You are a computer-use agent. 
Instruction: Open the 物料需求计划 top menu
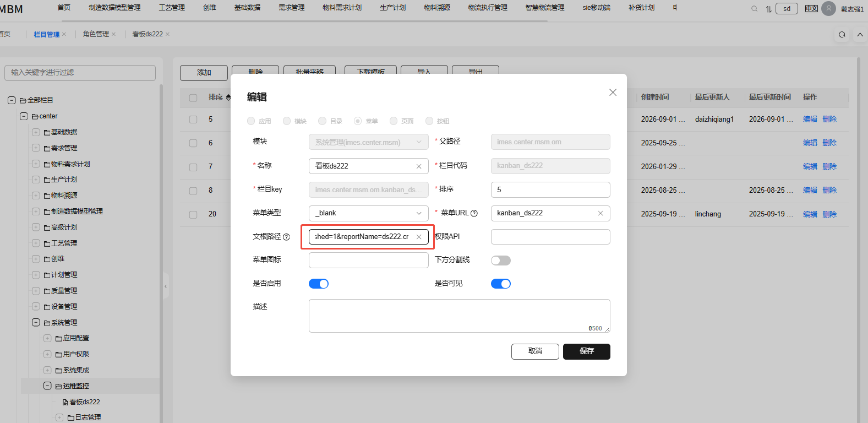(342, 8)
